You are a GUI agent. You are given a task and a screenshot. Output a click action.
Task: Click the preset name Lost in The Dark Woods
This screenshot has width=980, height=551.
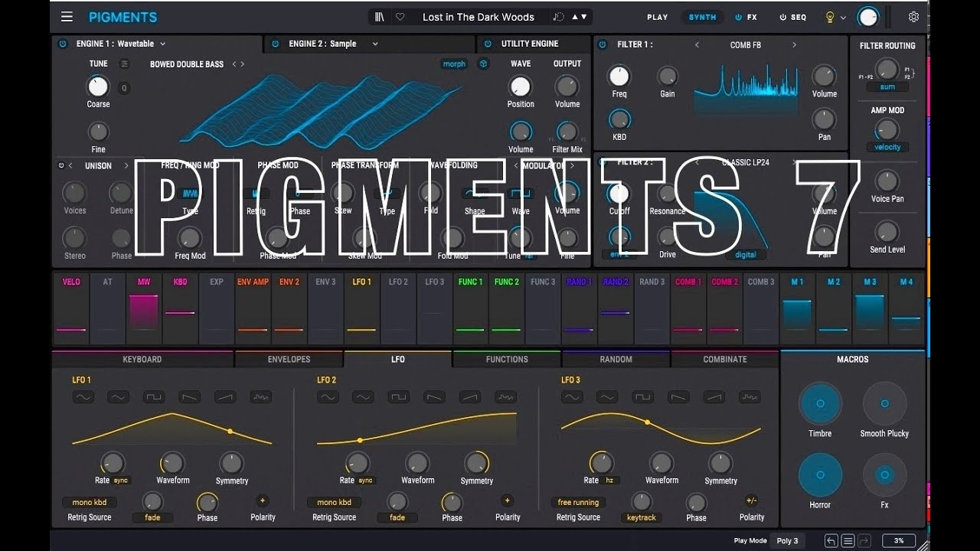coord(479,17)
